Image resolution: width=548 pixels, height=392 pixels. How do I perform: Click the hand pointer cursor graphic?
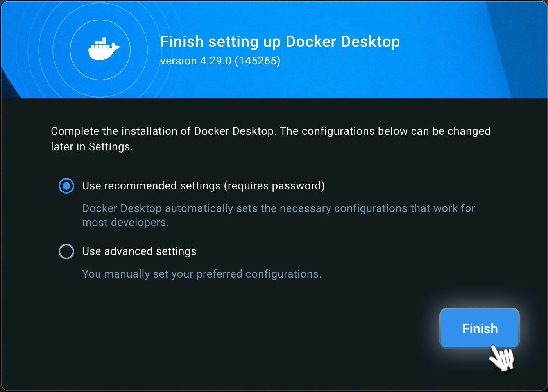click(501, 358)
